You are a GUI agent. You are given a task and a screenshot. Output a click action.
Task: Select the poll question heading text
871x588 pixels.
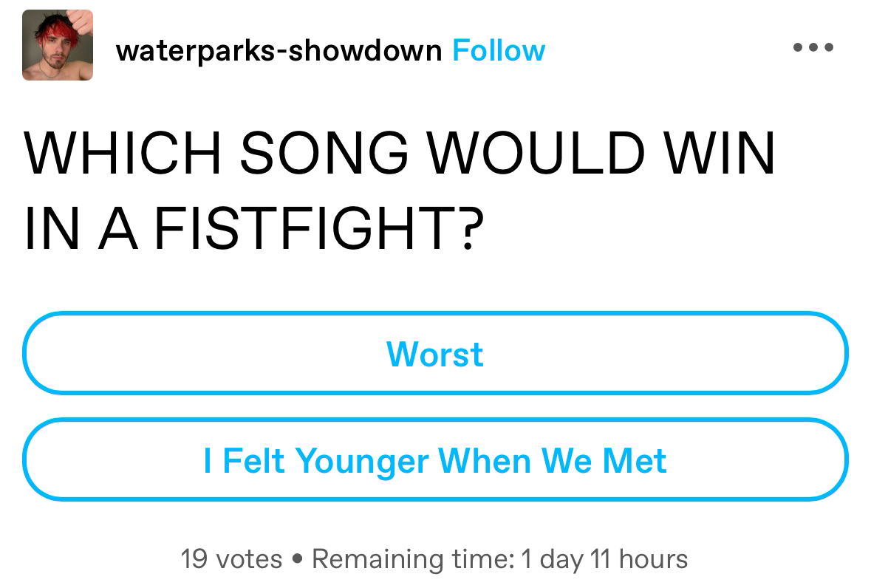tap(400, 191)
